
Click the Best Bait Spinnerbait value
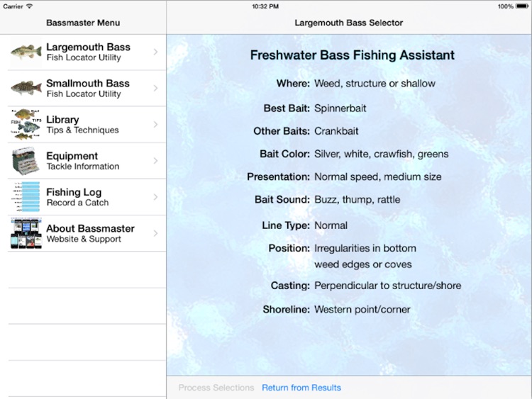[x=340, y=108]
